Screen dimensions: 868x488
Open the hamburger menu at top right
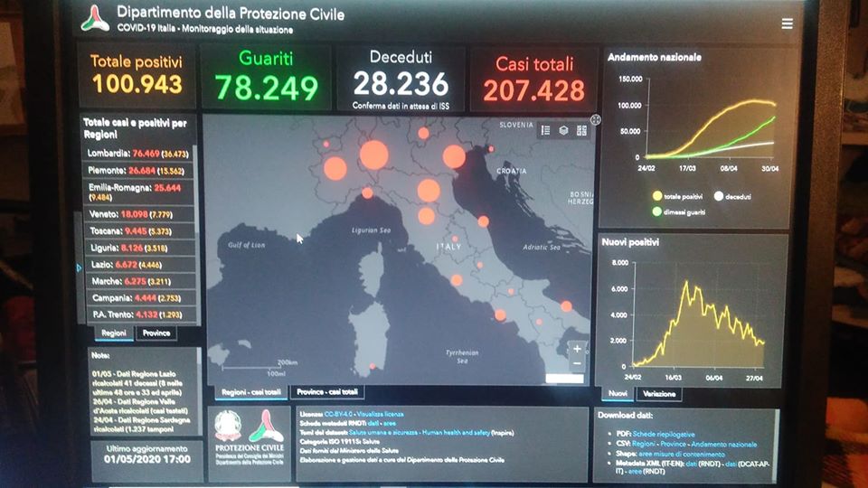(x=787, y=23)
